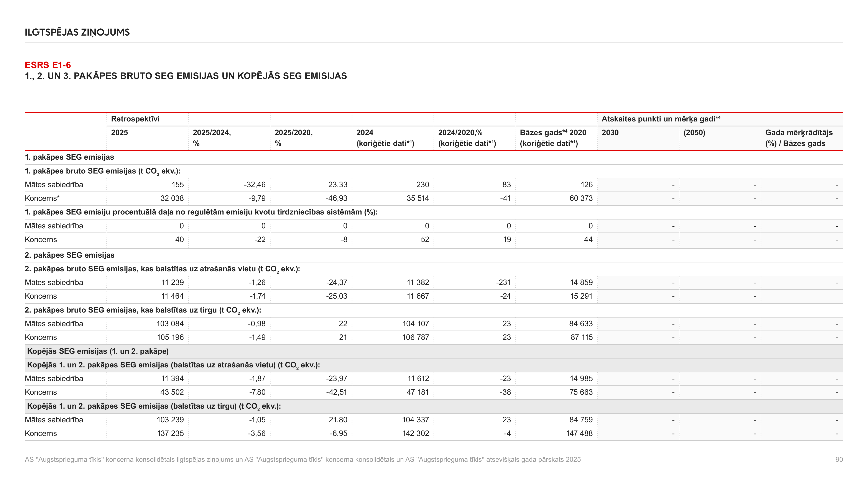
Task: Click the value -46,93
Action: pos(336,198)
